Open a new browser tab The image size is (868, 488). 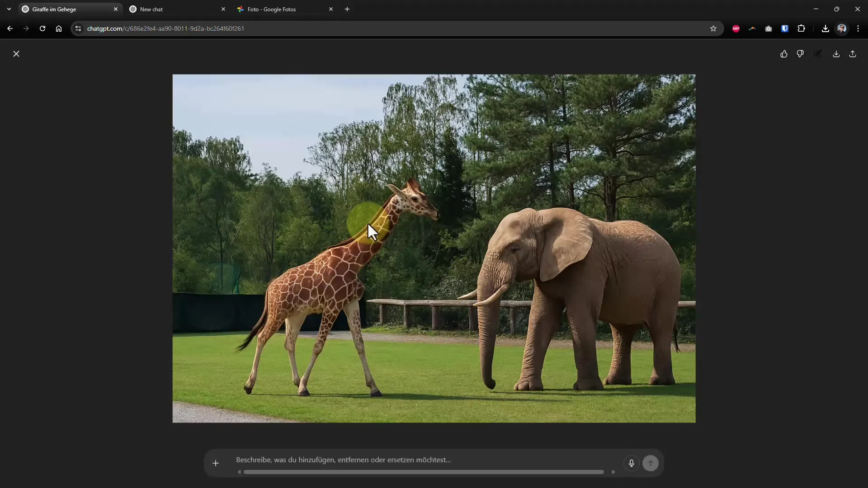(347, 9)
